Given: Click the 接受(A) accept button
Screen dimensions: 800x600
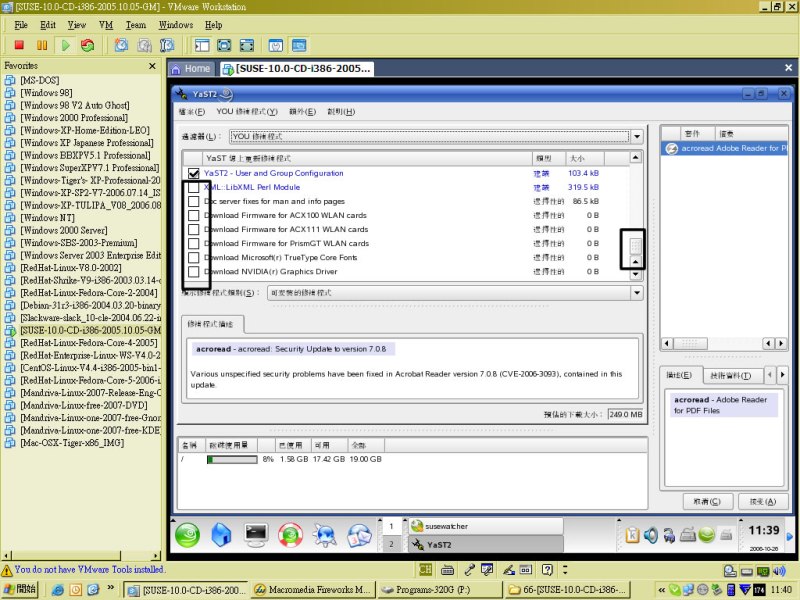Looking at the screenshot, I should point(762,502).
